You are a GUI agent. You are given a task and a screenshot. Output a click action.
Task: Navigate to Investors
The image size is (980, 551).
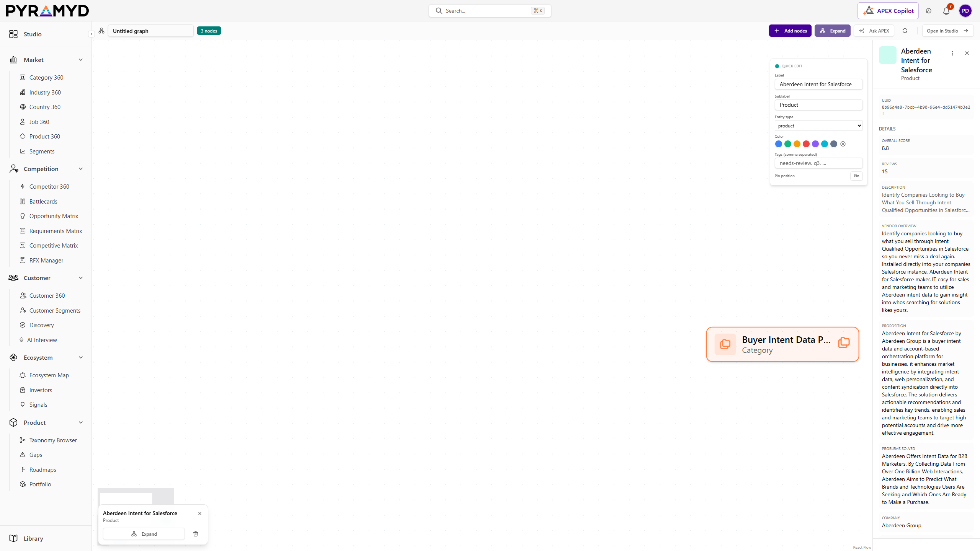41,390
